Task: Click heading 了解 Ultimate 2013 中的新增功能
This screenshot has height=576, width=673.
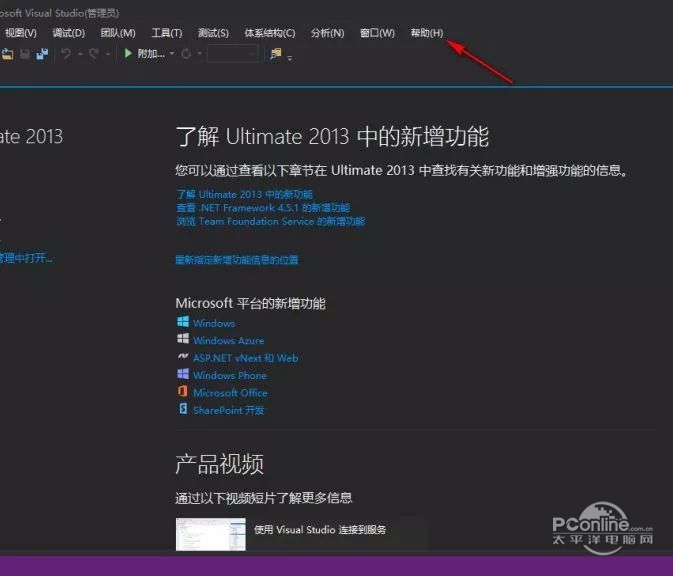Action: (332, 136)
